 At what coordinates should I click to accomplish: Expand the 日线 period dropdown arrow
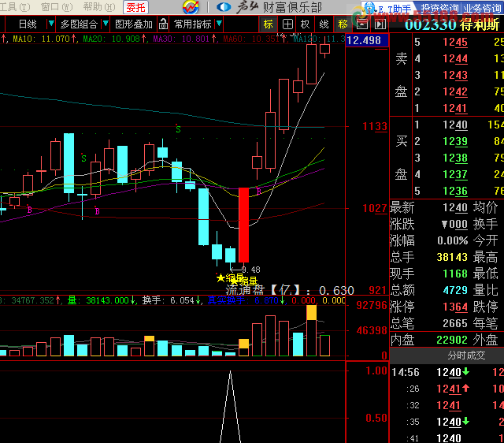point(51,24)
